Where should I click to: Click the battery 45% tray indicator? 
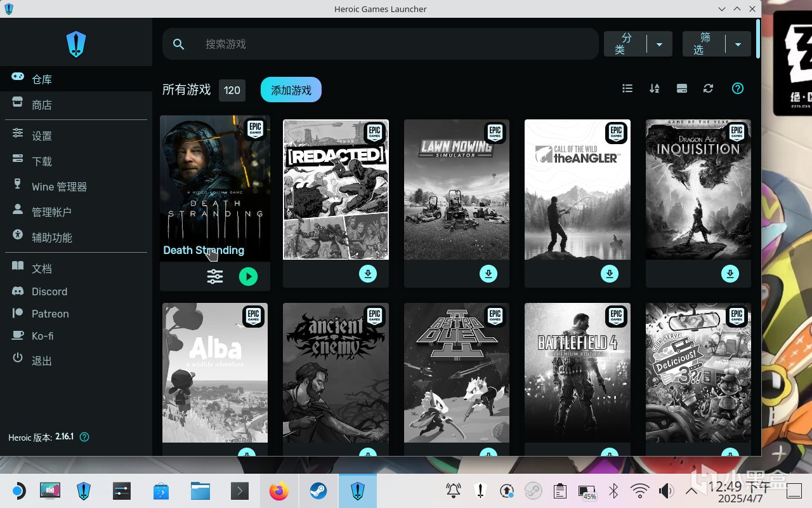(x=587, y=491)
